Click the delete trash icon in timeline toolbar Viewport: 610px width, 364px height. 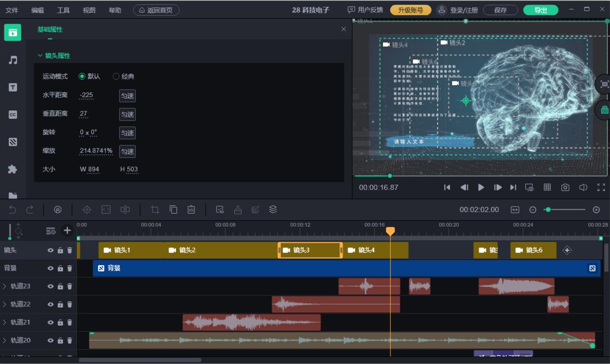(x=191, y=209)
